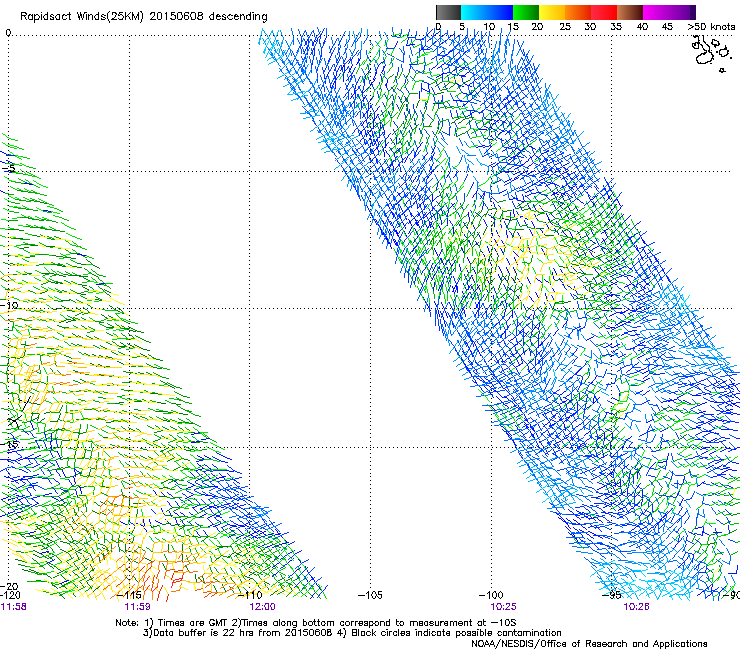Image resolution: width=740 pixels, height=650 pixels.
Task: Click the purple time label '11:58'
Action: (14, 607)
